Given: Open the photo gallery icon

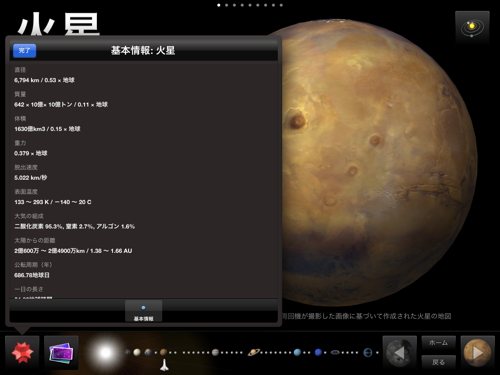Looking at the screenshot, I should pos(61,353).
